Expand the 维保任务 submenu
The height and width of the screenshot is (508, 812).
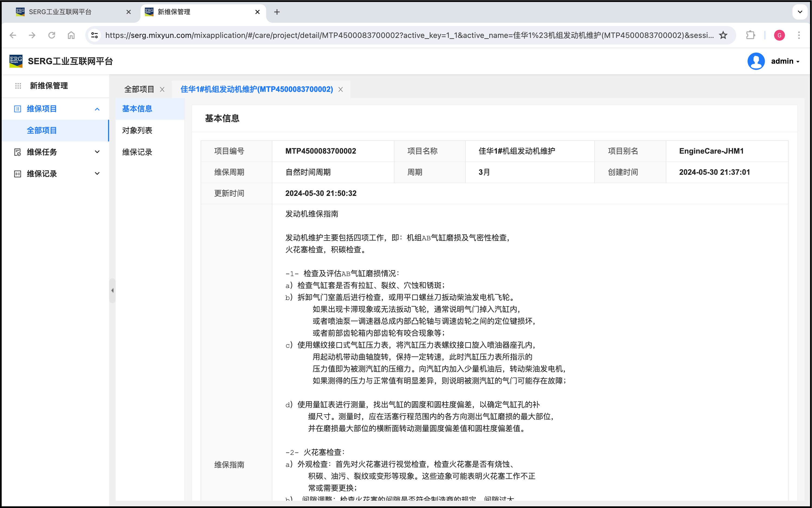pyautogui.click(x=97, y=152)
